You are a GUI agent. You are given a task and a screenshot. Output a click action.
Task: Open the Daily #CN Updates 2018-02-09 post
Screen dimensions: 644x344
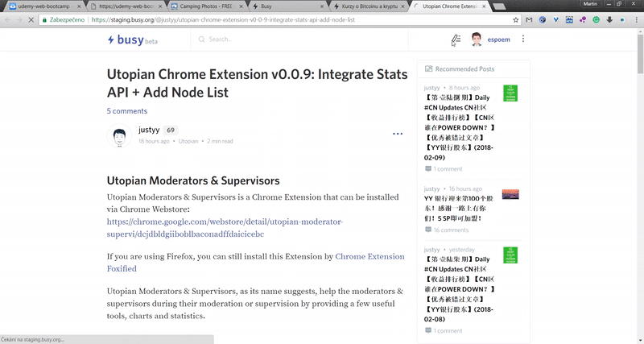(460, 127)
